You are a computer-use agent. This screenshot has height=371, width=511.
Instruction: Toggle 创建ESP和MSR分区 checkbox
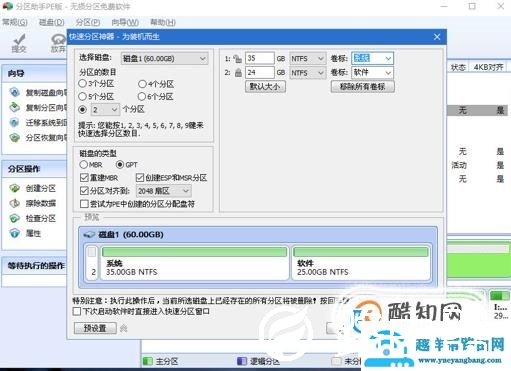pos(140,178)
